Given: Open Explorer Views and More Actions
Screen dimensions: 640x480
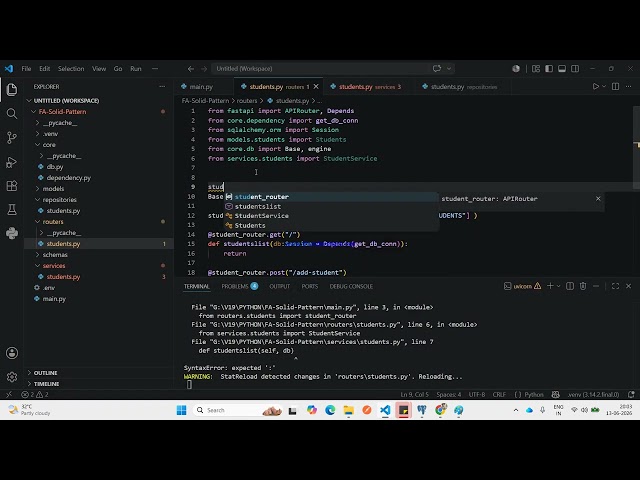Looking at the screenshot, I should coord(162,87).
